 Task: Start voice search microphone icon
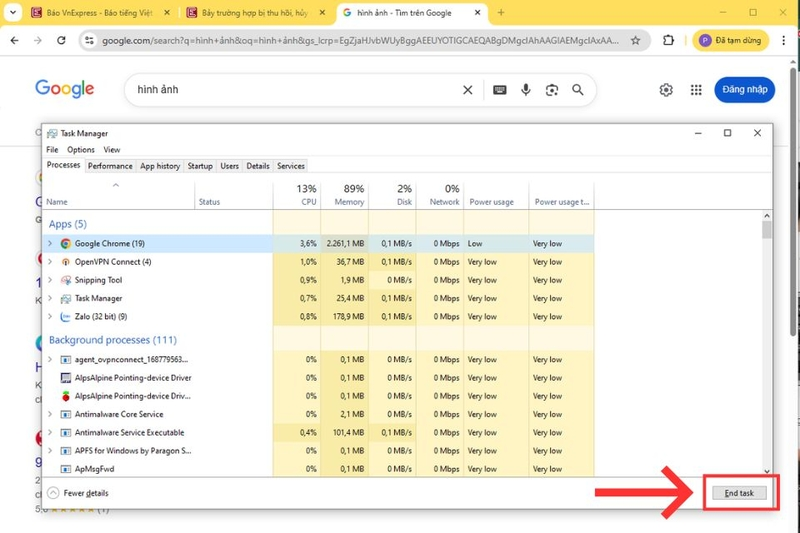[x=526, y=90]
